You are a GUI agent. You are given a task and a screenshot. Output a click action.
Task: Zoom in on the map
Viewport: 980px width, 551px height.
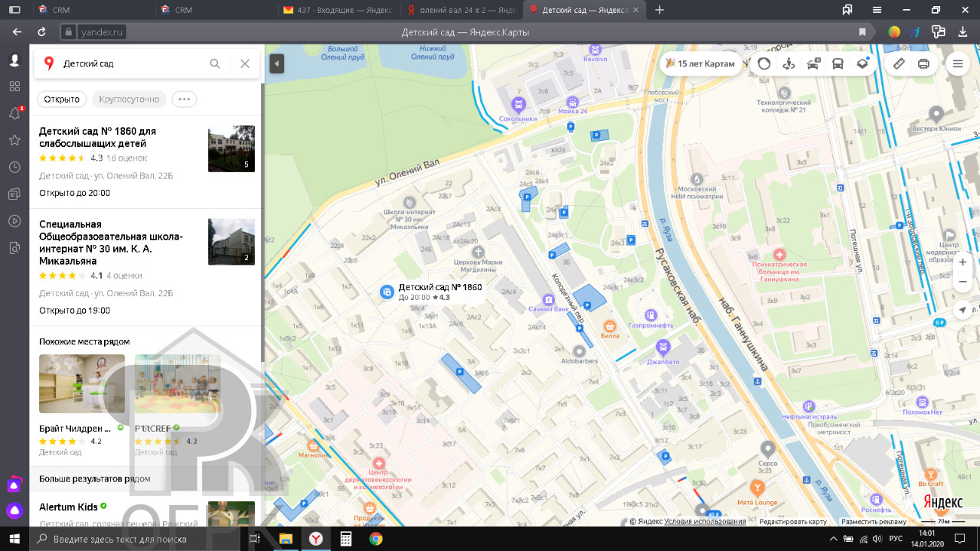click(962, 262)
